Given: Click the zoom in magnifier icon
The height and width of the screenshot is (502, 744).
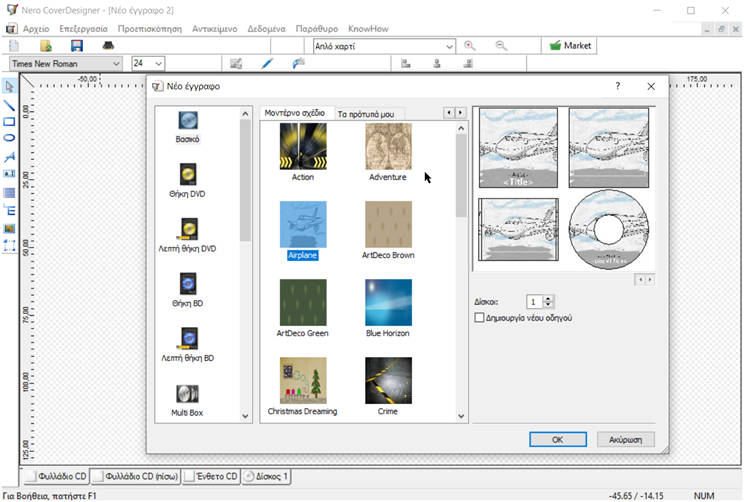Looking at the screenshot, I should point(469,46).
